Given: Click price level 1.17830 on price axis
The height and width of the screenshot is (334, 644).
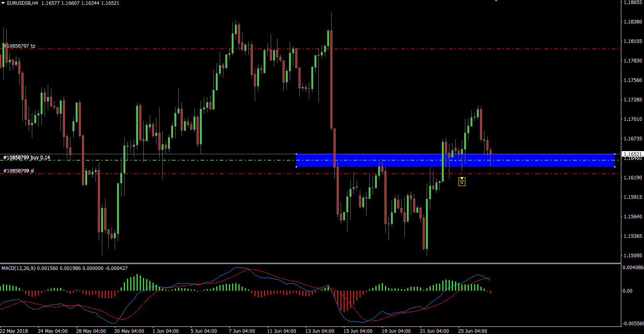Looking at the screenshot, I should (x=632, y=61).
